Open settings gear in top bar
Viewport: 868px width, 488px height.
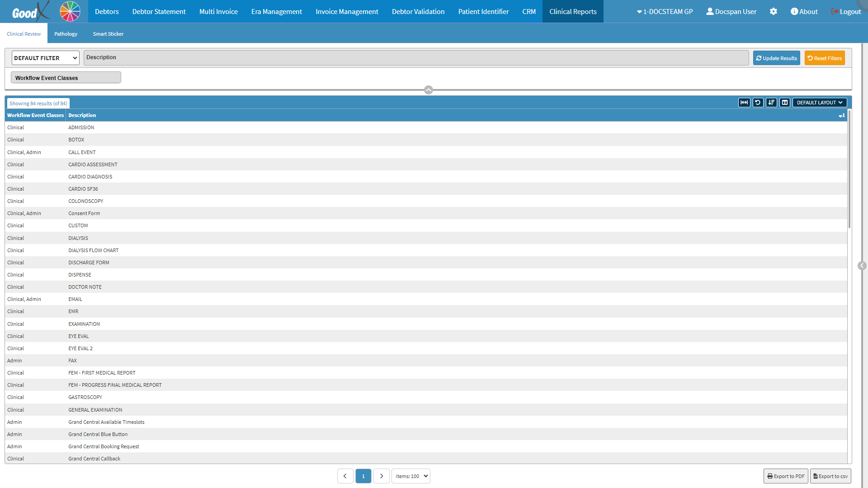(774, 12)
